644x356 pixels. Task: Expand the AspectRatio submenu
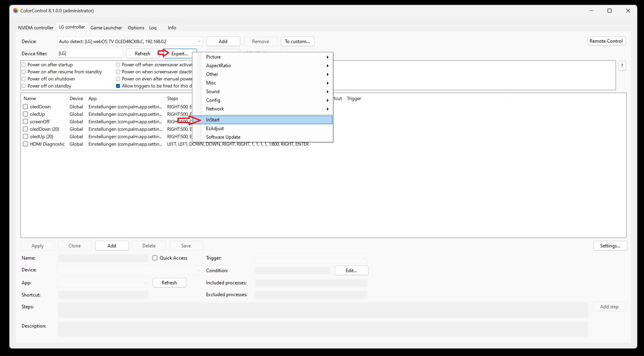click(262, 65)
